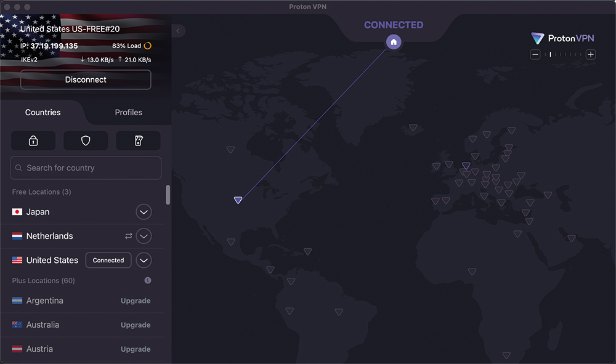616x364 pixels.
Task: Expand the Netherlands server list
Action: [144, 236]
